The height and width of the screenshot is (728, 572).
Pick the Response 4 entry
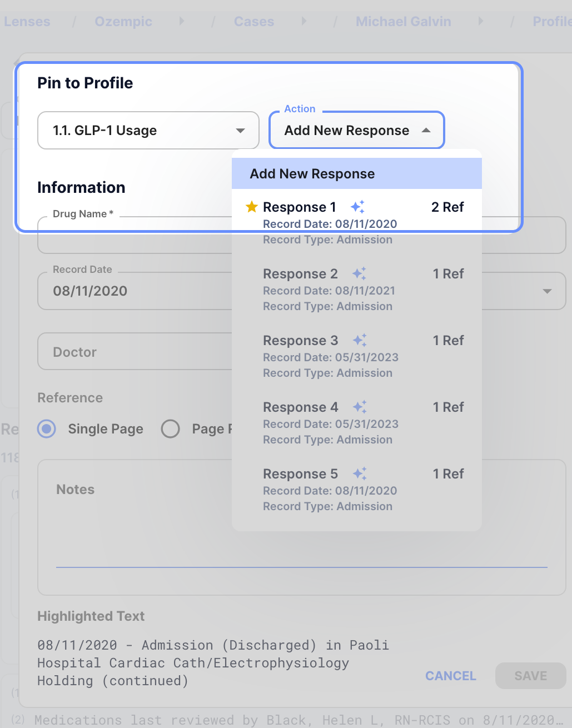pyautogui.click(x=357, y=423)
